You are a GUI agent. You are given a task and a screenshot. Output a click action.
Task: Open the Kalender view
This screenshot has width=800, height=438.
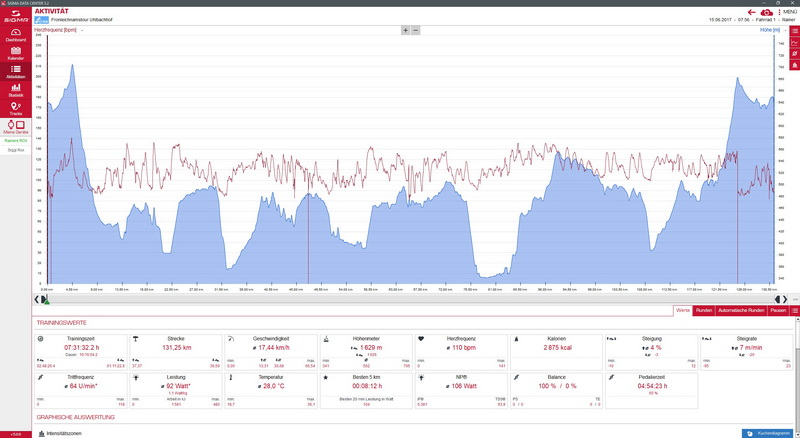coord(15,52)
